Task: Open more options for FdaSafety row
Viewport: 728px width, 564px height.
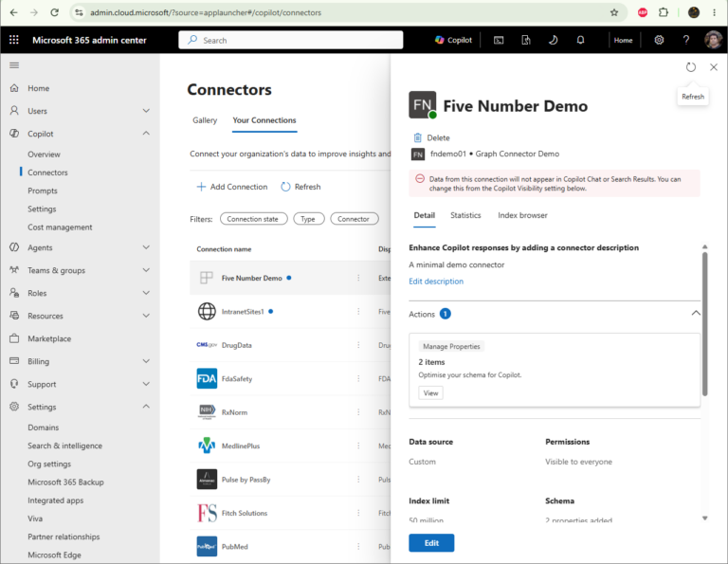Action: click(358, 378)
